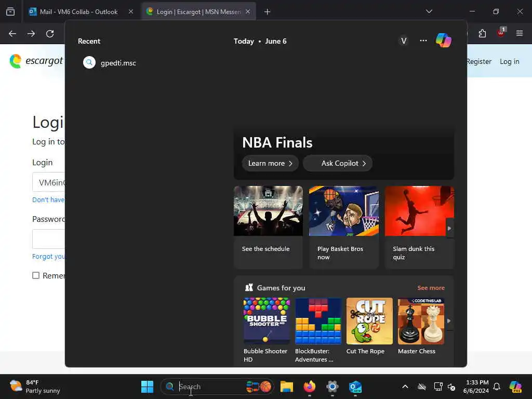Open the clock showing 1:33 PM

tap(476, 387)
